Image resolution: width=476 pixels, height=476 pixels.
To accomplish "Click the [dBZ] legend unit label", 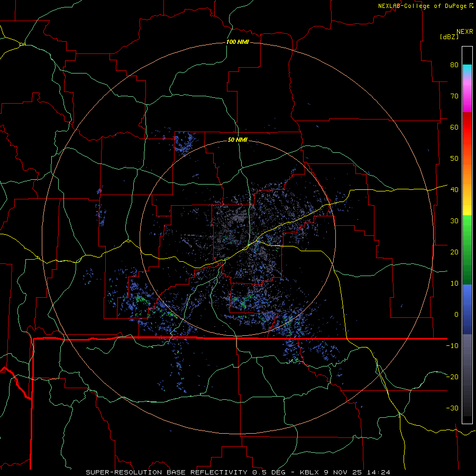I will tap(449, 36).
